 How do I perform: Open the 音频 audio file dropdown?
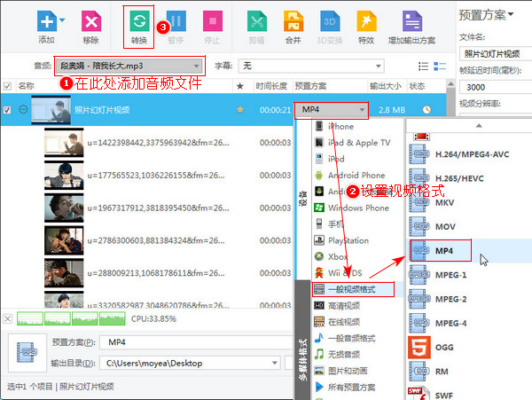coord(129,66)
